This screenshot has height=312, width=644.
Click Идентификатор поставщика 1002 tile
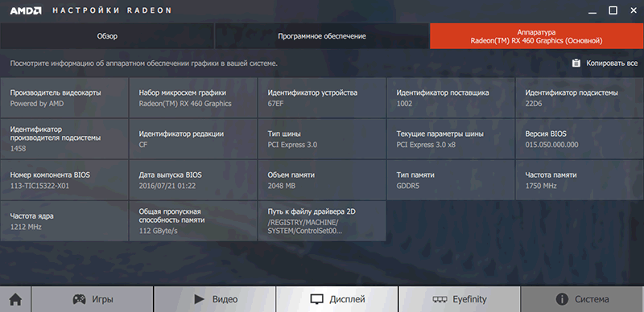click(451, 98)
